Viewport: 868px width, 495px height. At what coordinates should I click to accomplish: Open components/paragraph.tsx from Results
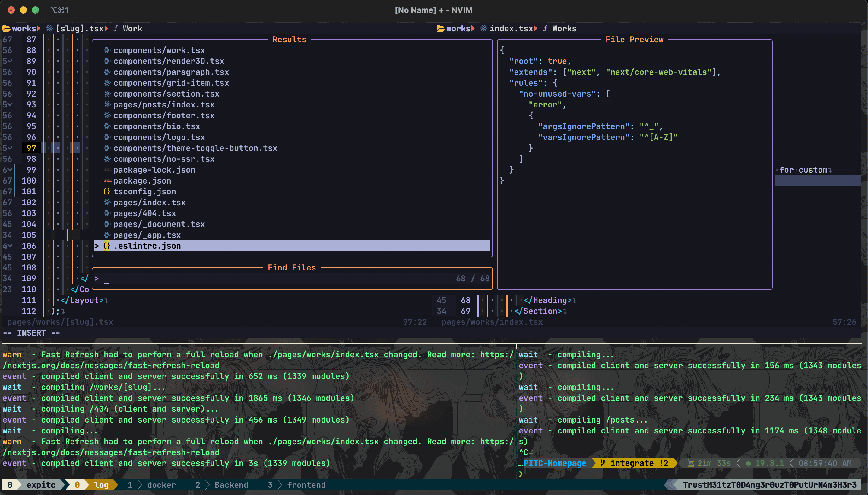(171, 72)
